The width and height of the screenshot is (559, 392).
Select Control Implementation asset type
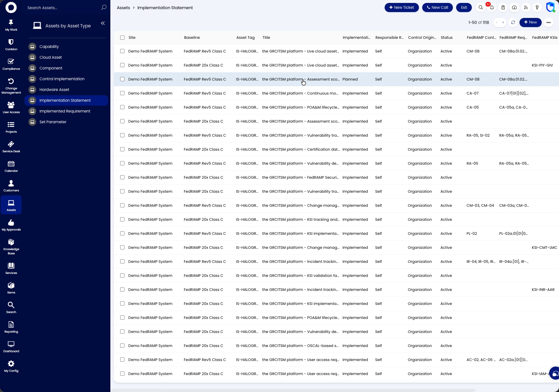66,79
